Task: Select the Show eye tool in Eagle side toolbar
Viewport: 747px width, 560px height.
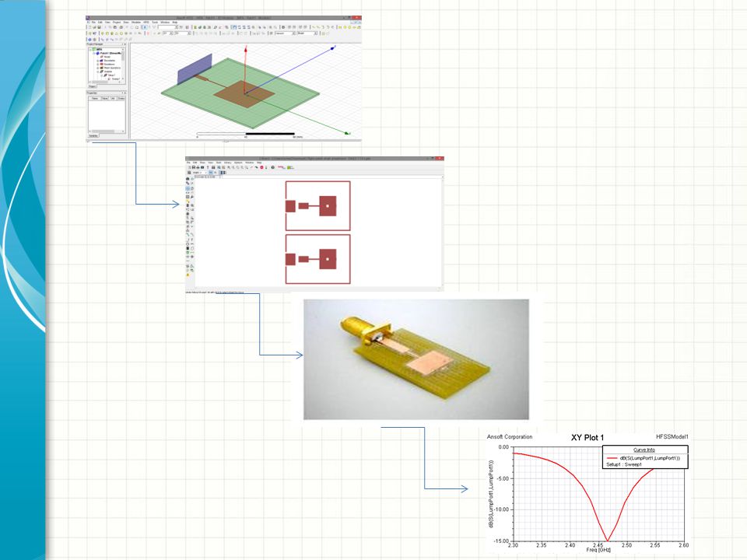Action: (x=192, y=179)
